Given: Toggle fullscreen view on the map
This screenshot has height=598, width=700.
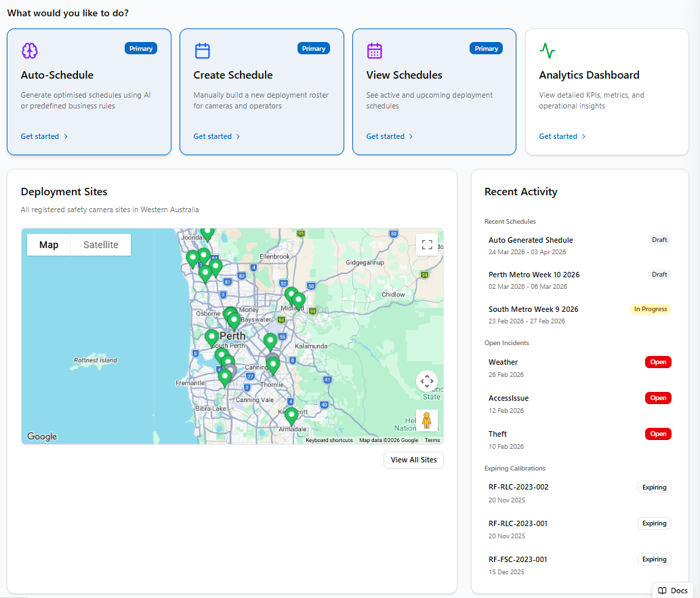Looking at the screenshot, I should (x=427, y=244).
